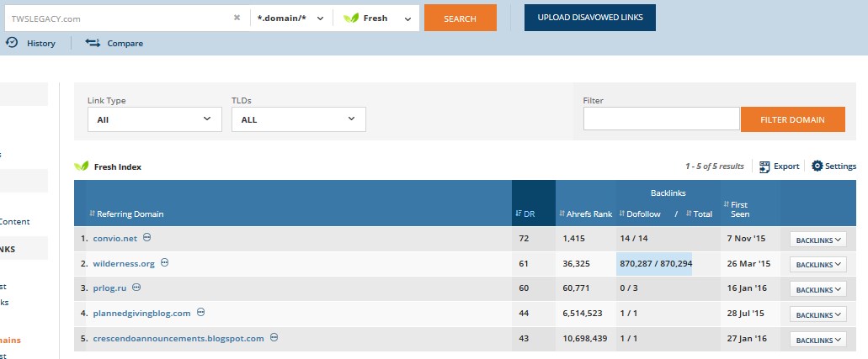The height and width of the screenshot is (359, 868).
Task: Expand BACKLINKS dropdown for convio.net
Action: point(818,240)
